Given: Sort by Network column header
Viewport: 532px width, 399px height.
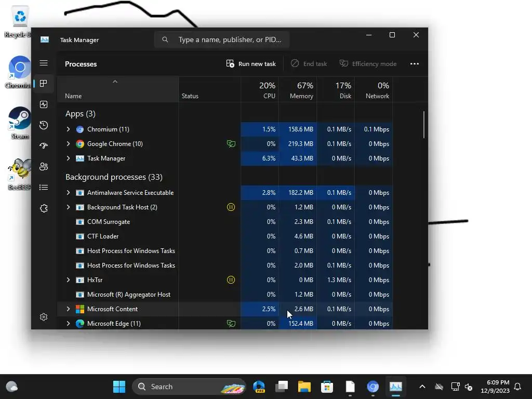Looking at the screenshot, I should tap(374, 90).
